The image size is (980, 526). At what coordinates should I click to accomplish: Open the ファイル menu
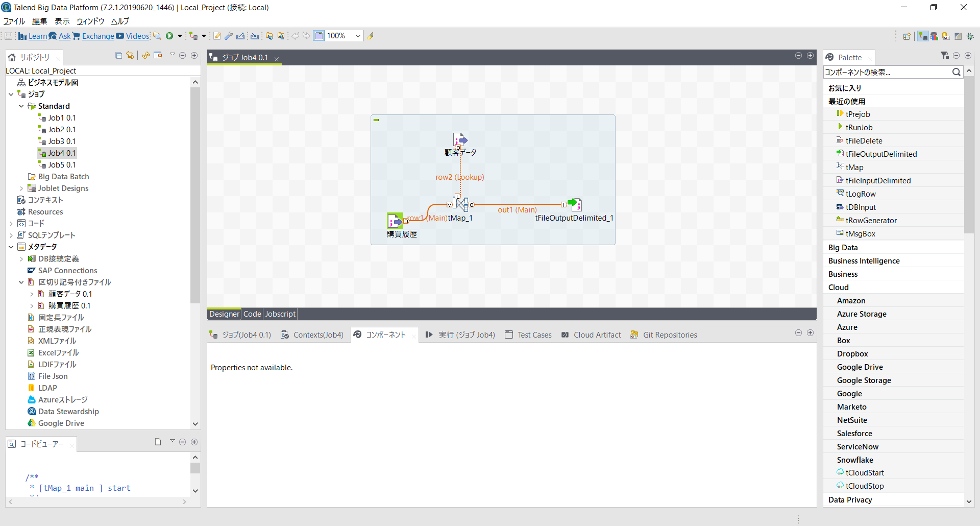click(14, 21)
